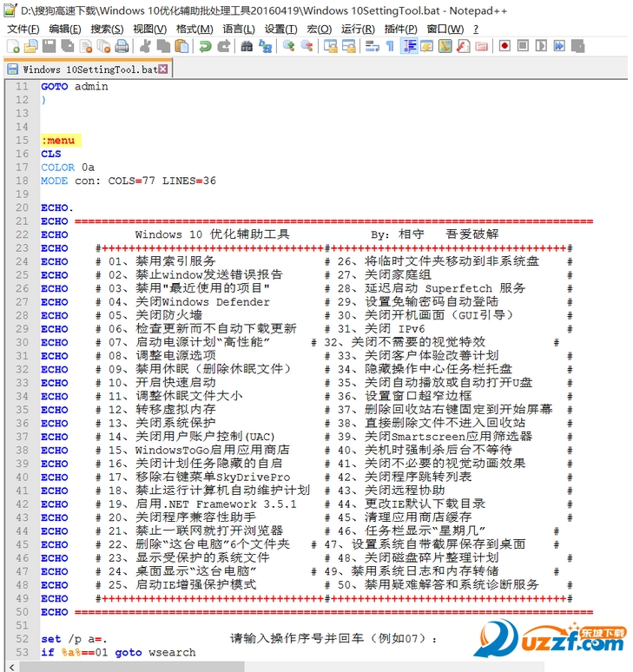Viewport: 633px width, 672px height.
Task: Play back the recorded macro
Action: tap(541, 46)
